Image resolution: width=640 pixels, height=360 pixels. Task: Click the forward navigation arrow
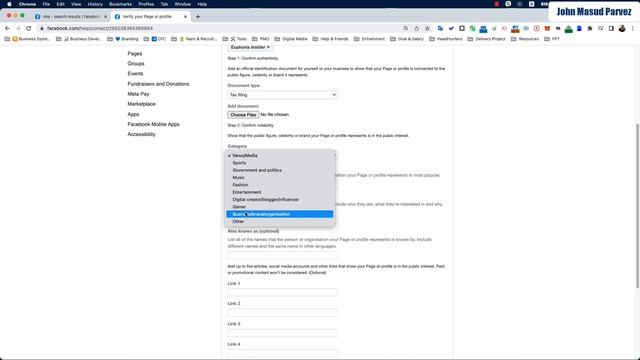pos(18,29)
